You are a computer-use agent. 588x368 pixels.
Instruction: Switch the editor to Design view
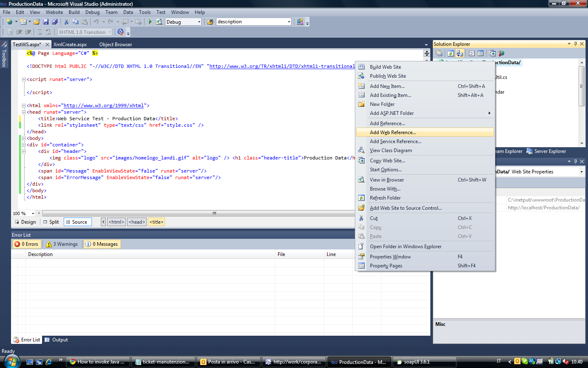25,222
